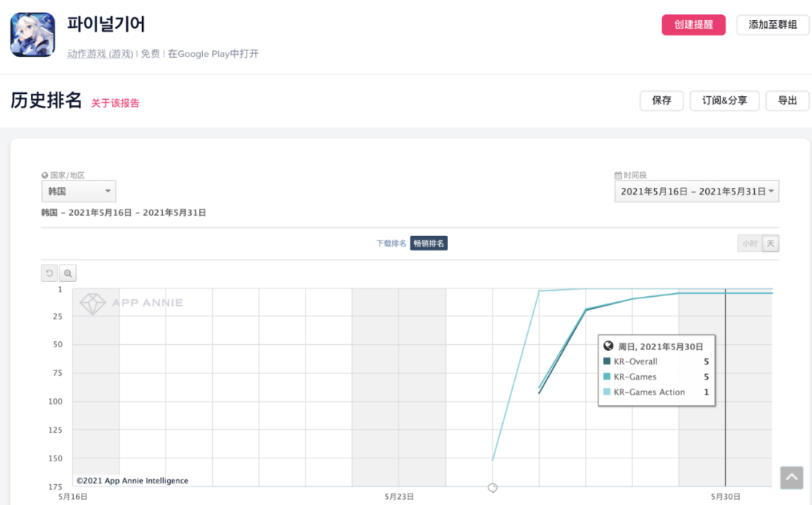Select the 下载排名 tab
Viewport: 812px width, 505px height.
pyautogui.click(x=391, y=243)
